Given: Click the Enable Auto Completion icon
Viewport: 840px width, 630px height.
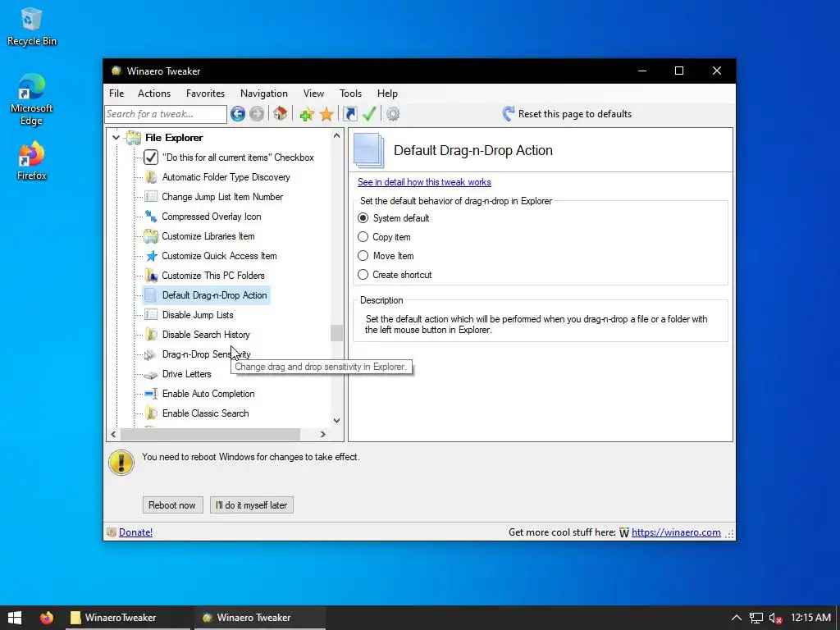Looking at the screenshot, I should click(x=151, y=394).
